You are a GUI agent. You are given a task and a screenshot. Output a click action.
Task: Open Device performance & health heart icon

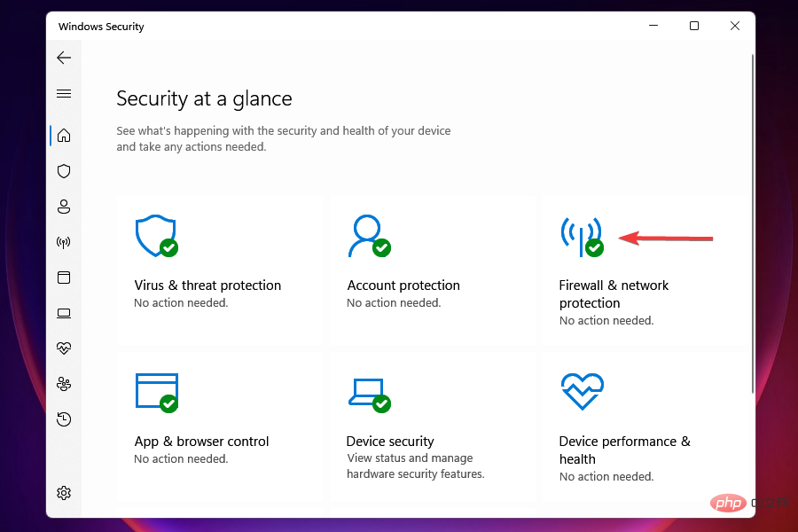pyautogui.click(x=64, y=348)
